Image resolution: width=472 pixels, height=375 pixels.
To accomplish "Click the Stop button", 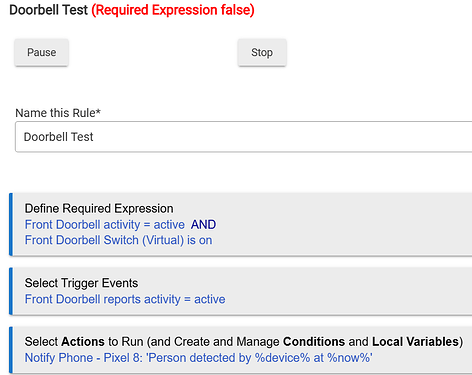I will pyautogui.click(x=262, y=52).
